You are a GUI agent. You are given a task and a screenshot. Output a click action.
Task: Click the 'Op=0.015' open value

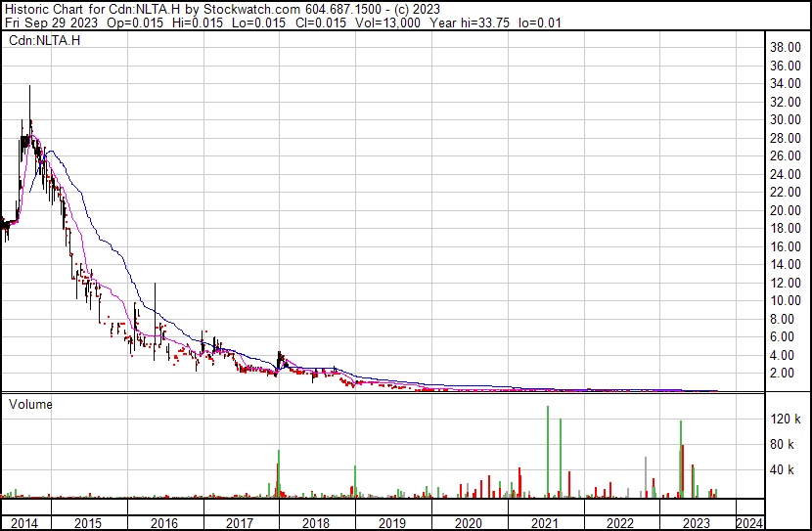[x=135, y=22]
